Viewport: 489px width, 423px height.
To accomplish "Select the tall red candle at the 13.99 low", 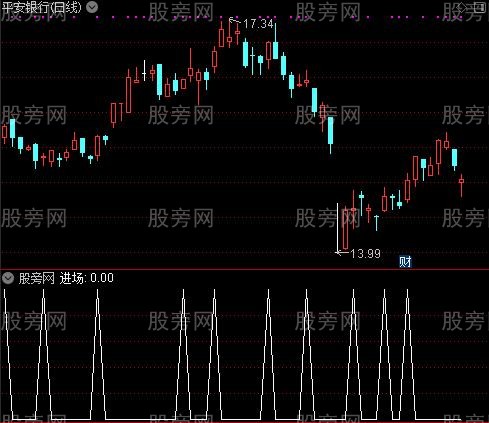I will click(346, 228).
